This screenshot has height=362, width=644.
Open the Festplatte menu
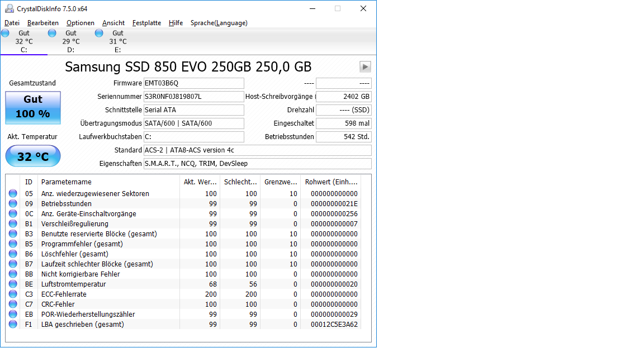[x=146, y=23]
